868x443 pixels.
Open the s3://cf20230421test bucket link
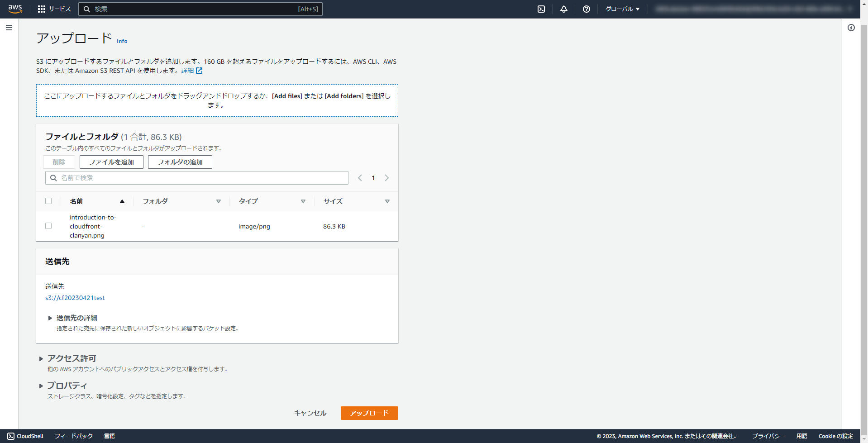click(x=75, y=298)
